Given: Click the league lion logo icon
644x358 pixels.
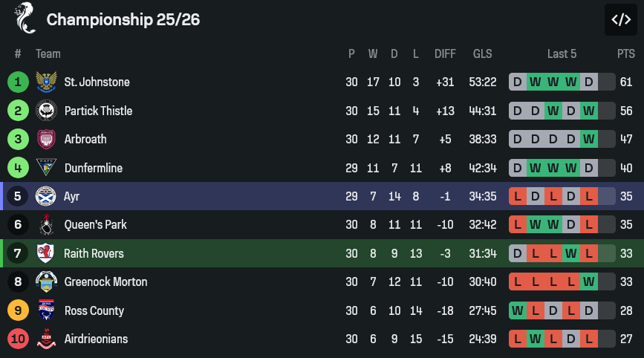Looking at the screenshot, I should (25, 18).
